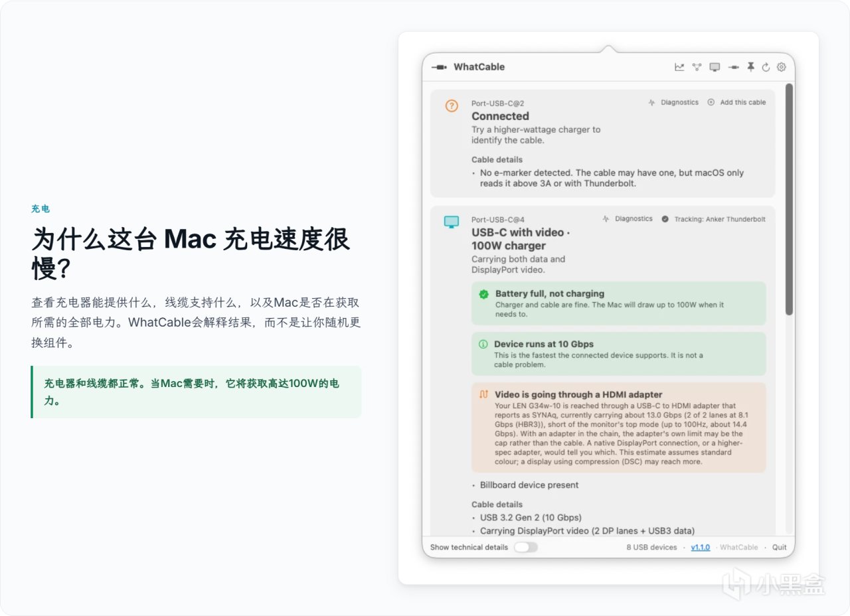850x616 pixels.
Task: Refresh the cable list with reload icon
Action: [x=766, y=67]
